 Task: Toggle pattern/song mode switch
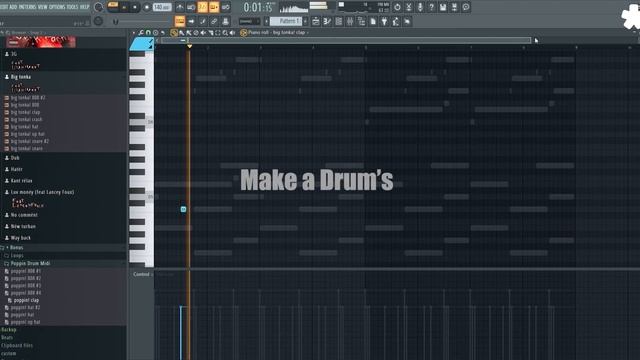pos(113,7)
